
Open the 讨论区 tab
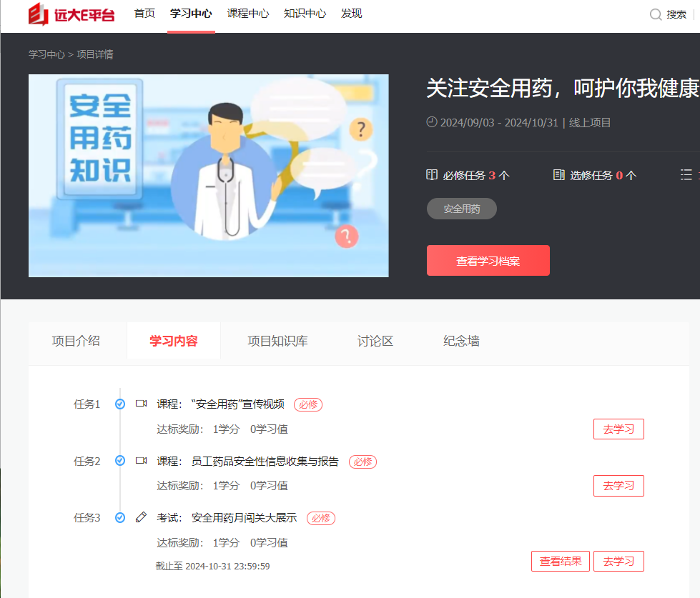[375, 341]
